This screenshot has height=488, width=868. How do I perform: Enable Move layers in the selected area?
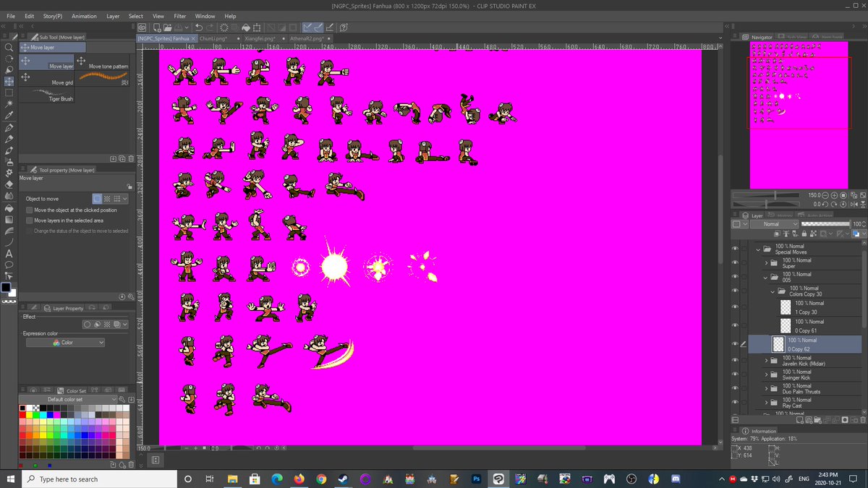tap(29, 221)
